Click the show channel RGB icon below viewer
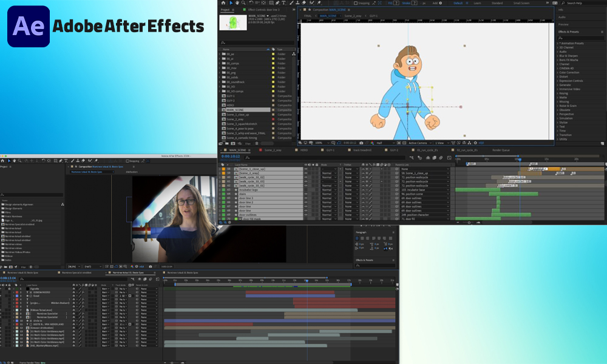The height and width of the screenshot is (364, 607). pos(373,143)
